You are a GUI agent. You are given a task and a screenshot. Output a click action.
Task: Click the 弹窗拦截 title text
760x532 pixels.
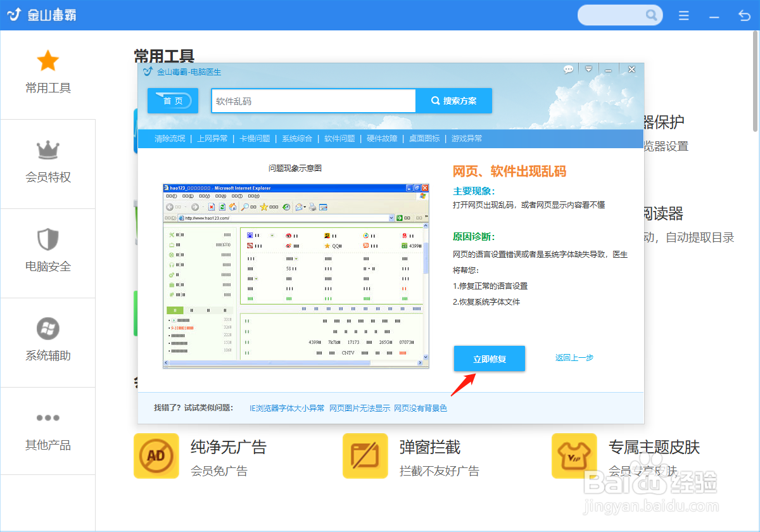click(x=430, y=447)
